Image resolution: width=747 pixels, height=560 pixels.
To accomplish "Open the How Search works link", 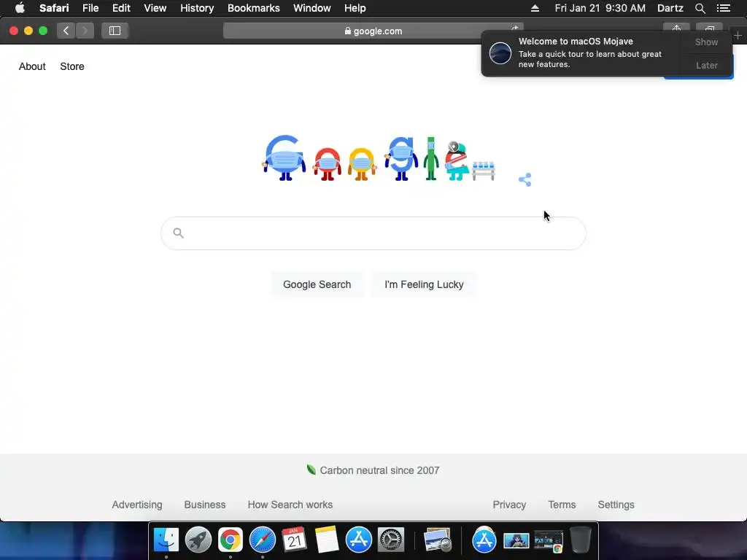I will (x=290, y=505).
